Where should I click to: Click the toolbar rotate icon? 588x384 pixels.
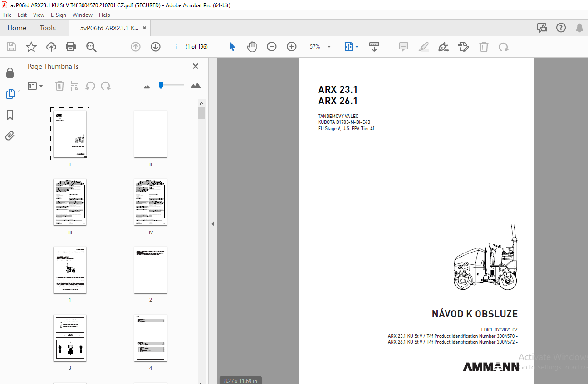coord(503,47)
